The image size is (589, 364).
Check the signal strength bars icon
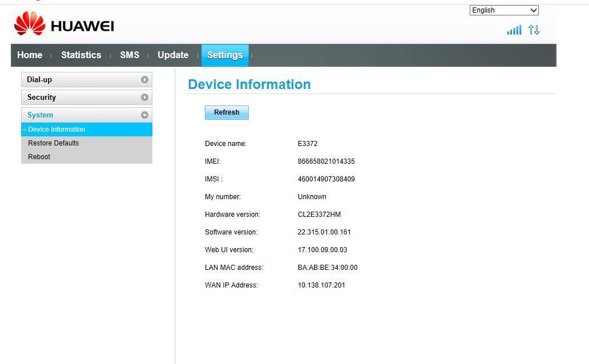[x=514, y=30]
